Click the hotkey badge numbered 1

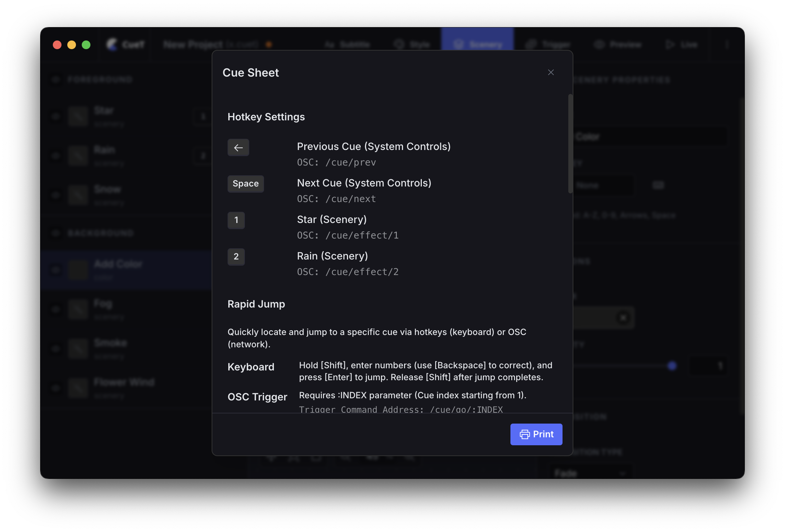[x=236, y=220]
